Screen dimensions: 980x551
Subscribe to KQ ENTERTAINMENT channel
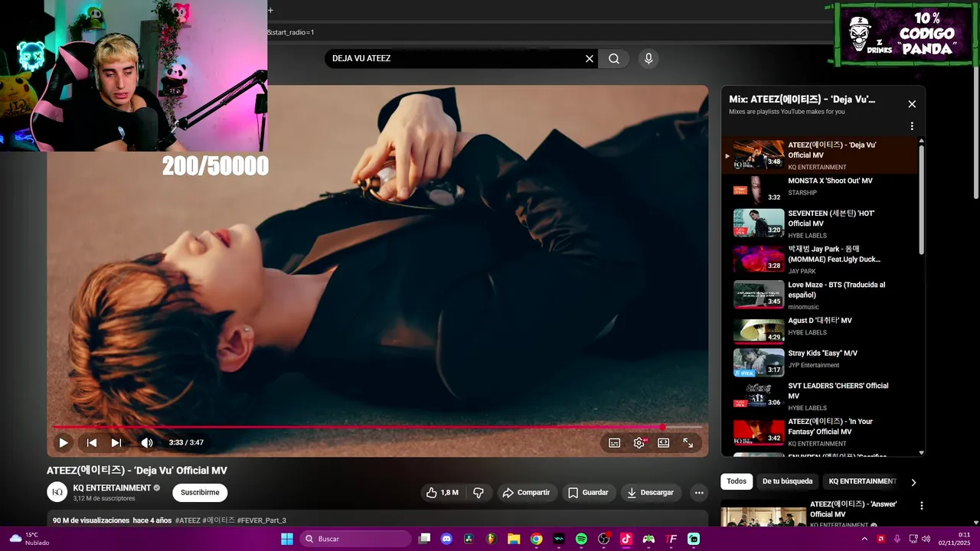[x=200, y=493]
